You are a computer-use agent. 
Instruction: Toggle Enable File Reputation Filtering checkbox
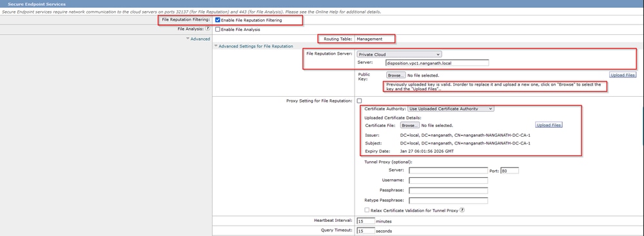click(218, 20)
